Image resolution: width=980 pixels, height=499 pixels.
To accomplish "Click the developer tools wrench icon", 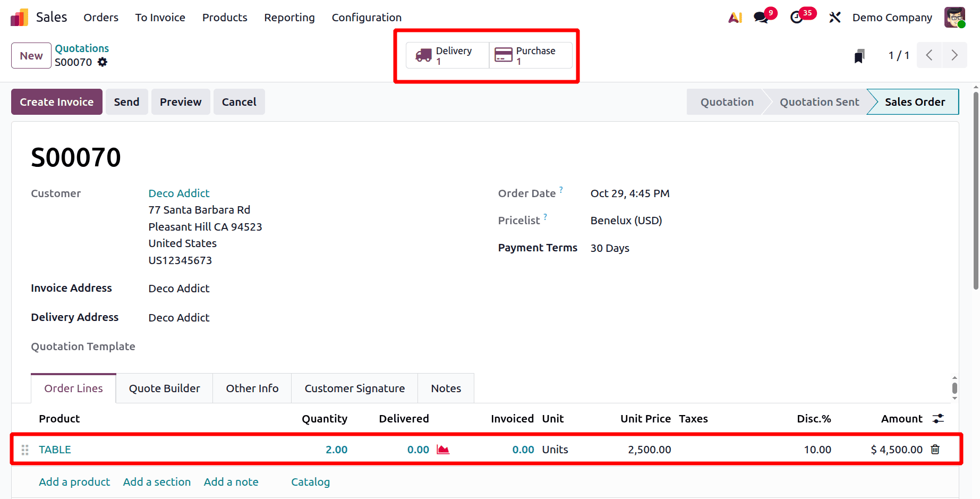I will (835, 17).
